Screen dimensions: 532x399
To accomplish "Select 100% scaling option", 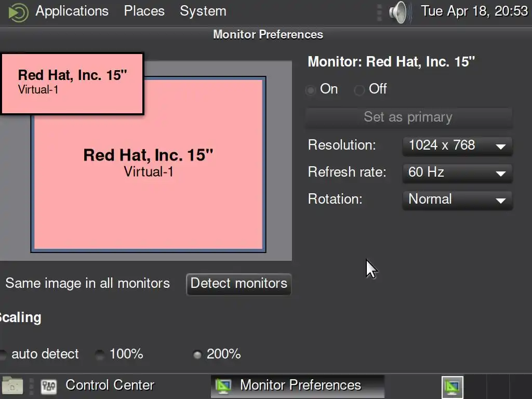I will (100, 354).
